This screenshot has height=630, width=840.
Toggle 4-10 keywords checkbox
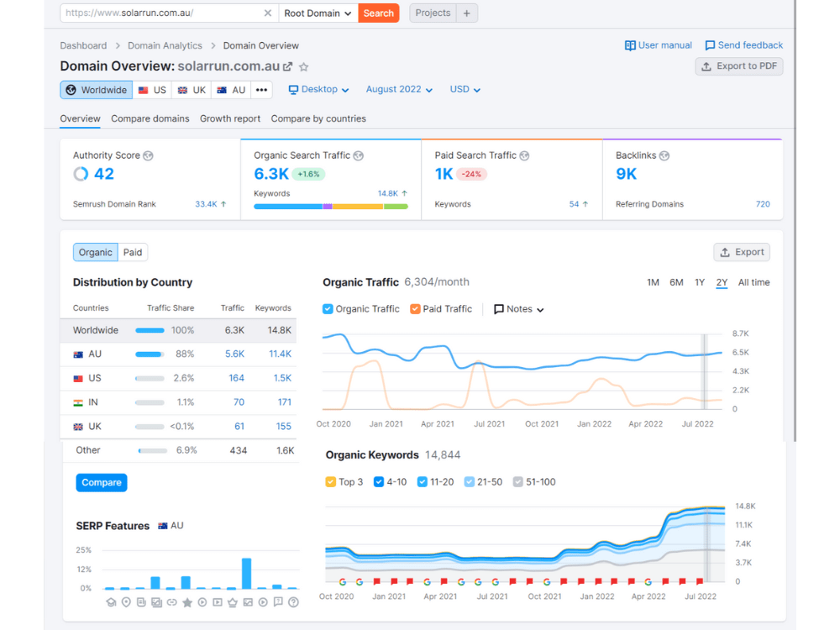[379, 481]
